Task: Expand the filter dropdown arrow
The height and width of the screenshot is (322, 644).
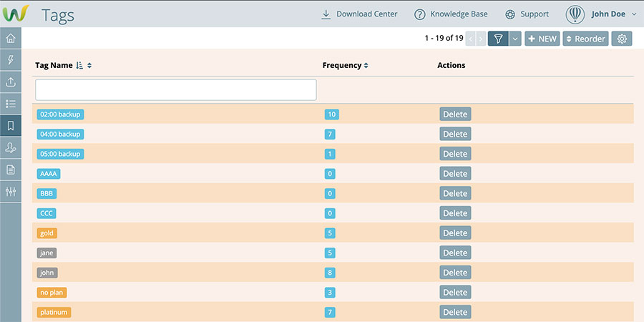Action: (514, 39)
